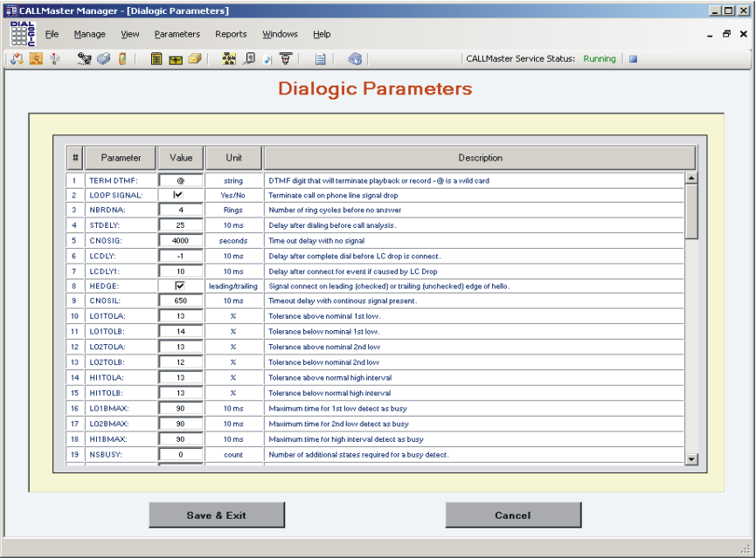This screenshot has width=756, height=558.
Task: Click the # column header
Action: pos(75,157)
